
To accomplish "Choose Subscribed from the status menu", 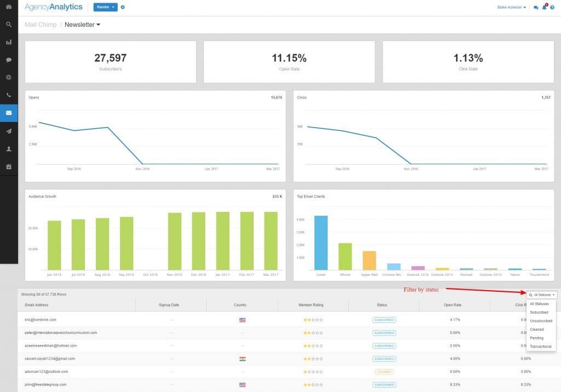I will coord(539,313).
